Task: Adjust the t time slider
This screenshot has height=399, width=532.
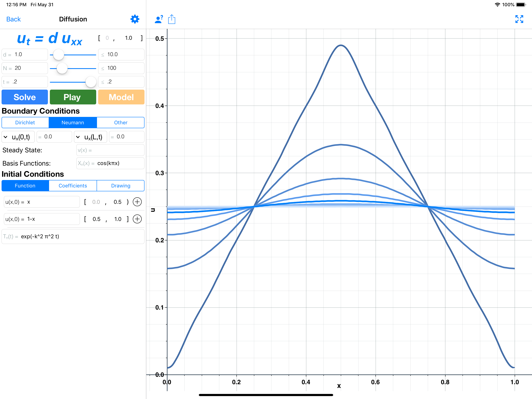Action: (91, 82)
